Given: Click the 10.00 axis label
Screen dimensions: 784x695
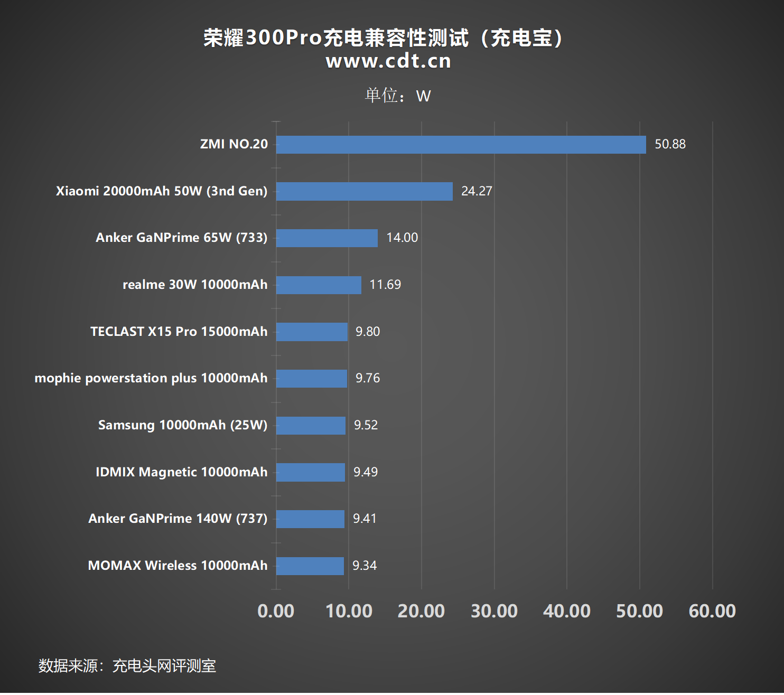Looking at the screenshot, I should [349, 611].
